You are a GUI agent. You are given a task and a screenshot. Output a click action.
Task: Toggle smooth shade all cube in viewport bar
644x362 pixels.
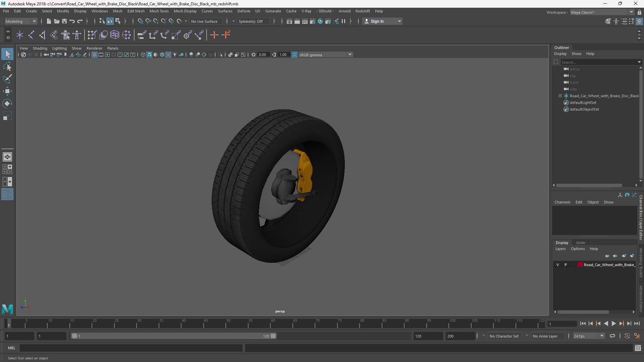click(x=149, y=55)
